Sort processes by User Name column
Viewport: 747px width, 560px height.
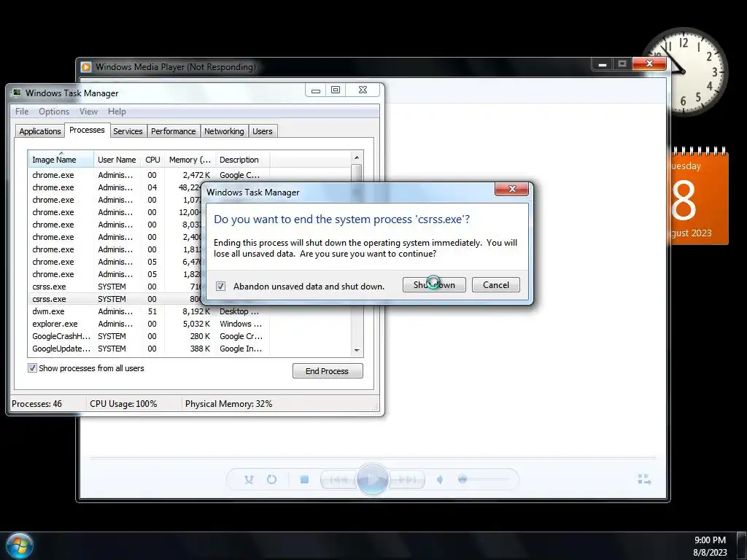117,160
